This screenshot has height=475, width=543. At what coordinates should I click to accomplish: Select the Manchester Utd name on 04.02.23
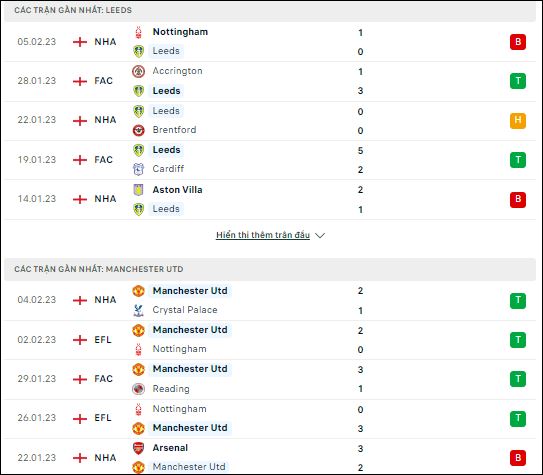[190, 290]
